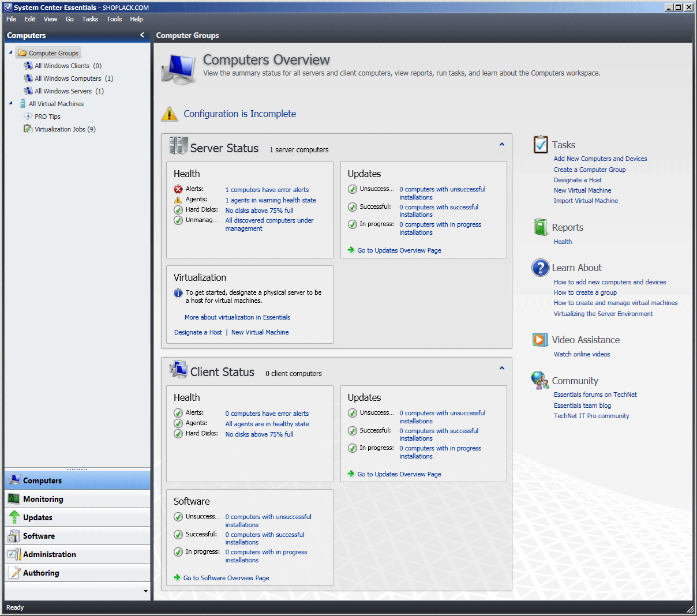Open the Tasks menu
Screen dimensions: 697x616
(x=90, y=19)
